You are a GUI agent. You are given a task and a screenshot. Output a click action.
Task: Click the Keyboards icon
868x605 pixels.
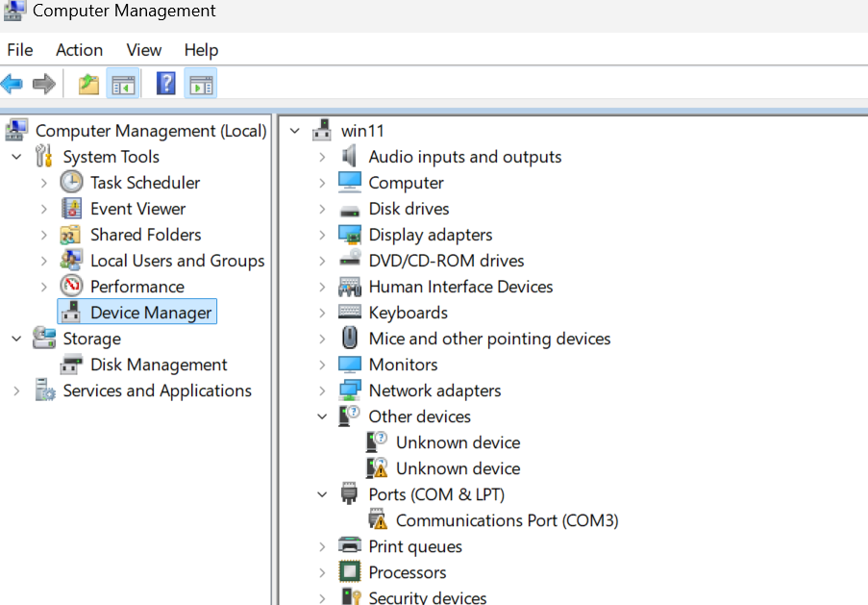[350, 312]
